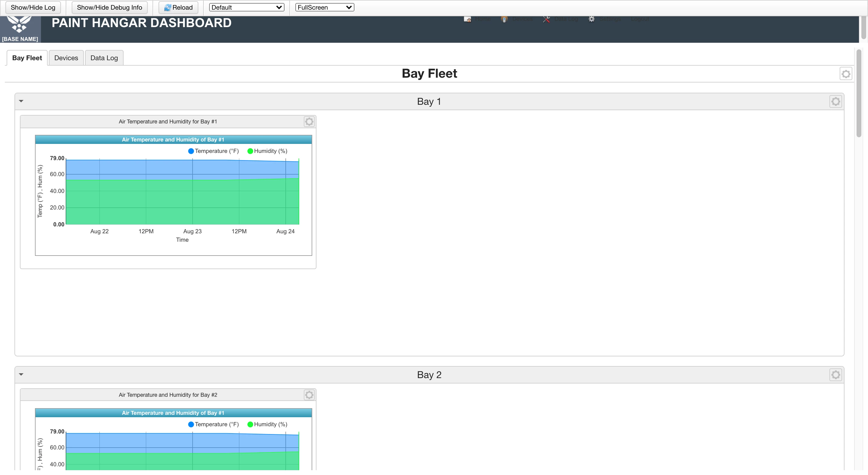868x475 pixels.
Task: Open the FullScreen dropdown
Action: tap(324, 8)
